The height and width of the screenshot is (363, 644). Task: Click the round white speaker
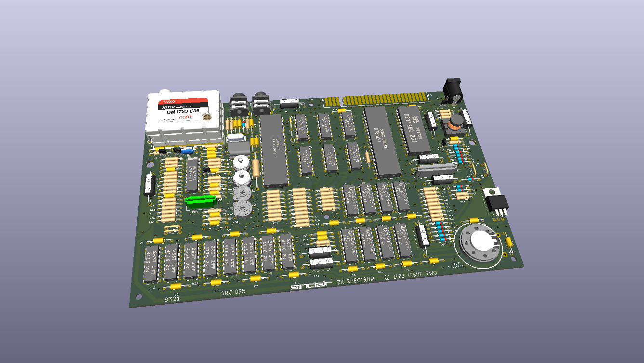(x=481, y=242)
